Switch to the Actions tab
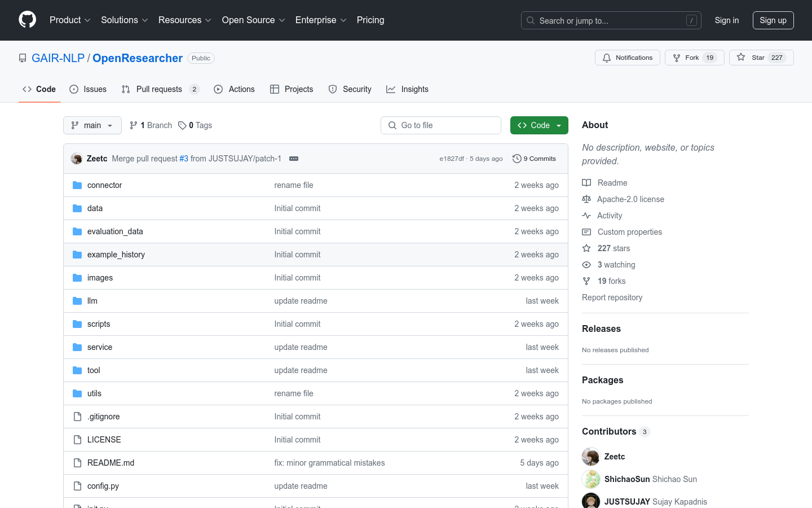 point(234,89)
